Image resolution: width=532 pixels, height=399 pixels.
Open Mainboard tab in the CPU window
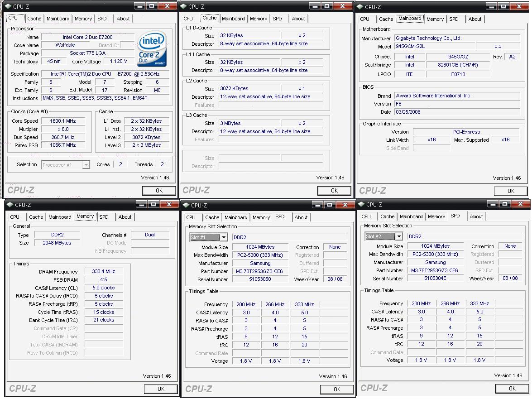(x=58, y=19)
